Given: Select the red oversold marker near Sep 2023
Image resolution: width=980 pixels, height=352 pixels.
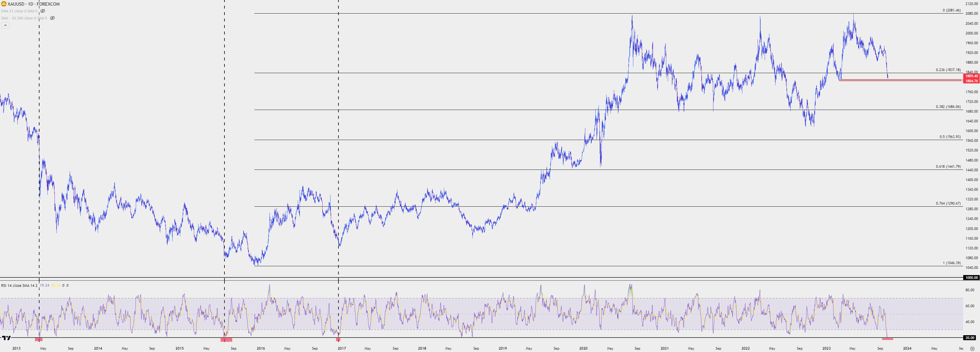Looking at the screenshot, I should pyautogui.click(x=887, y=339).
